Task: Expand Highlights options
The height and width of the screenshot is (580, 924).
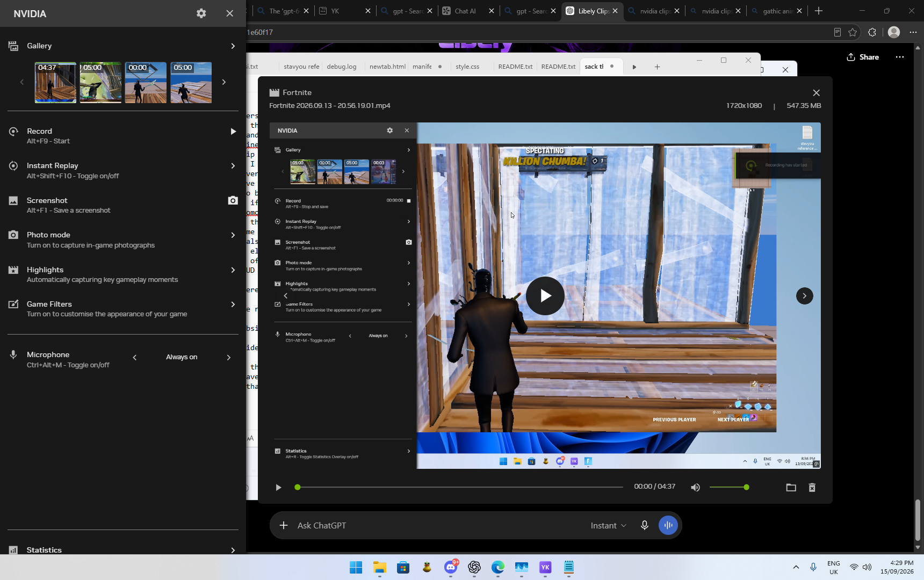Action: pyautogui.click(x=233, y=270)
